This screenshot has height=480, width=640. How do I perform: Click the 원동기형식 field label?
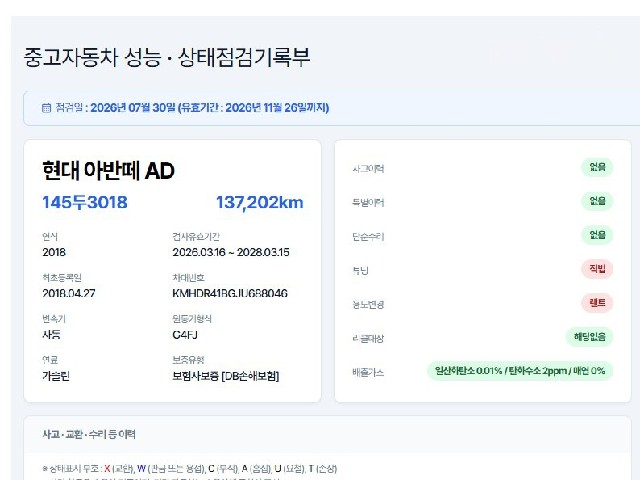[192, 319]
